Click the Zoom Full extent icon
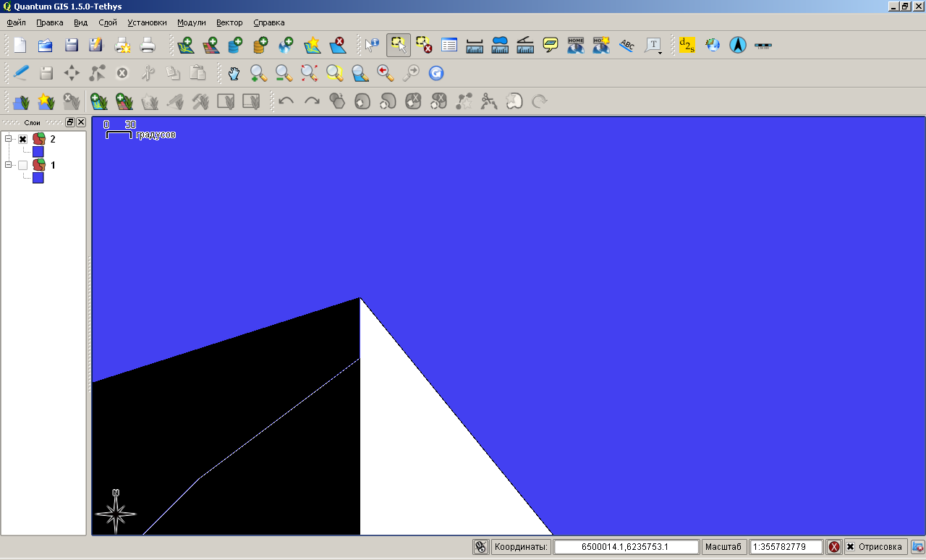The width and height of the screenshot is (926, 560). click(x=309, y=73)
